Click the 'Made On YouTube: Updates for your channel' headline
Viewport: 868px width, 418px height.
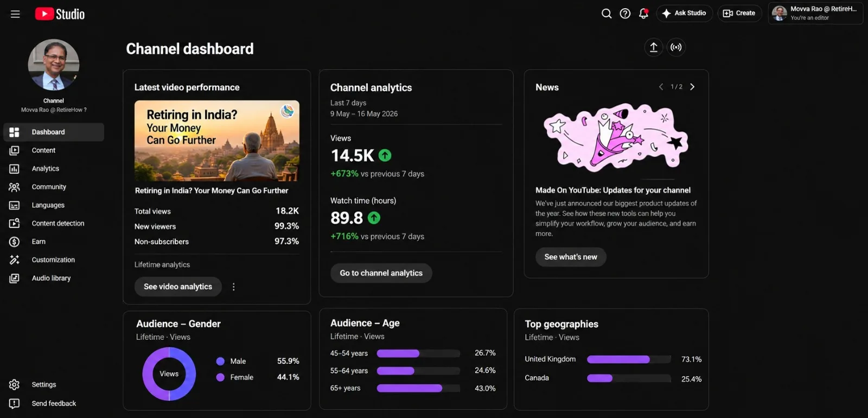(x=613, y=190)
